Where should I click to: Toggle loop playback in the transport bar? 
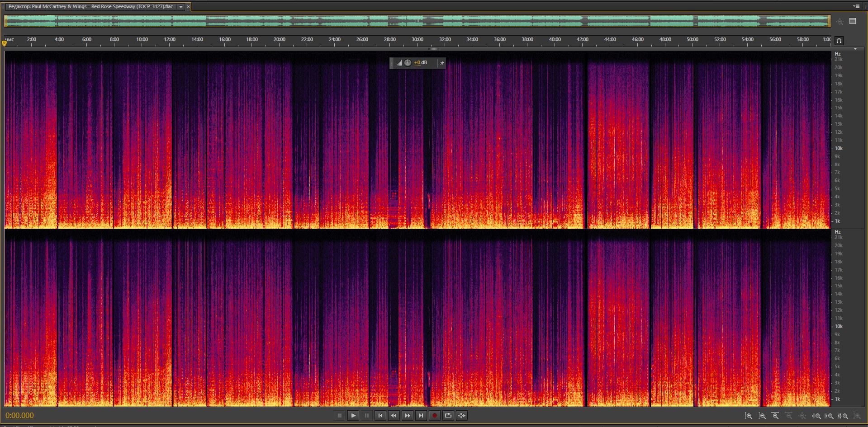[x=448, y=416]
